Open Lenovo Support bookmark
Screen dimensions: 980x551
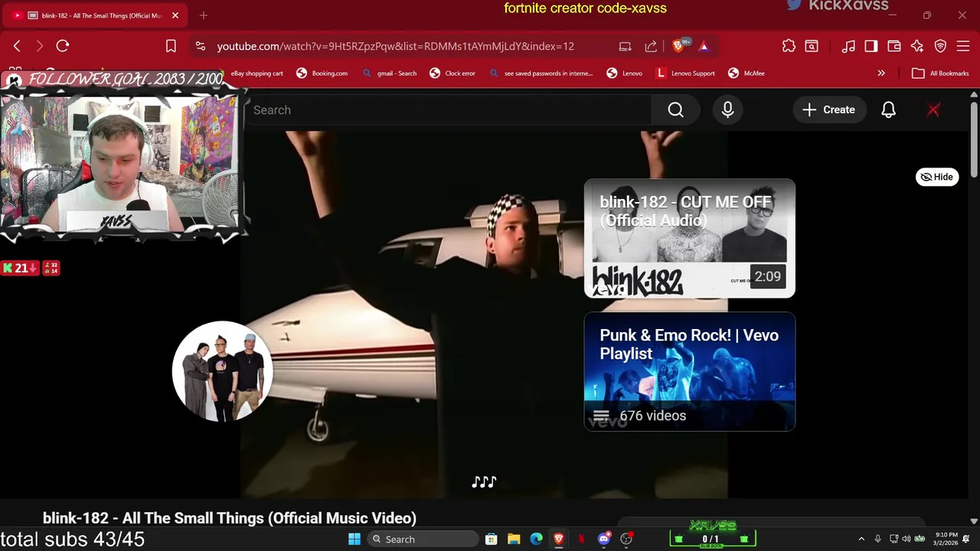[685, 73]
